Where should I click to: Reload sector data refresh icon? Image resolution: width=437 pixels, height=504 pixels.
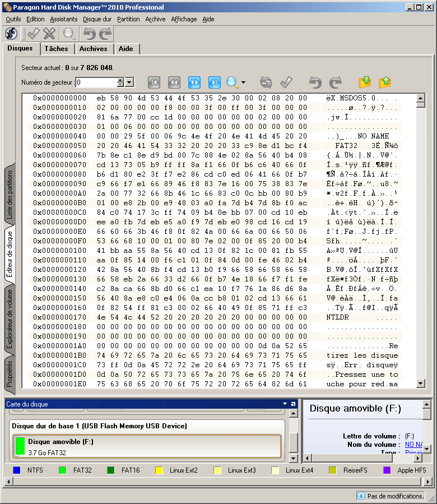point(266,82)
